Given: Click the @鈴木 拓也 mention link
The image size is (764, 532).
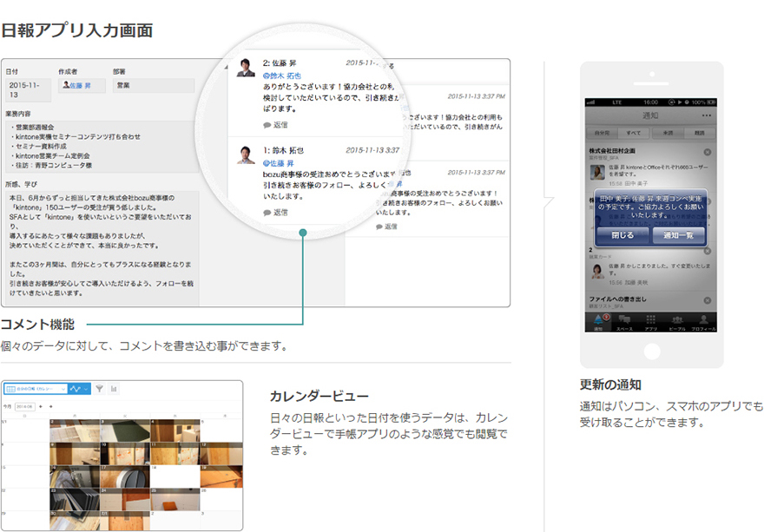Looking at the screenshot, I should pos(282,76).
